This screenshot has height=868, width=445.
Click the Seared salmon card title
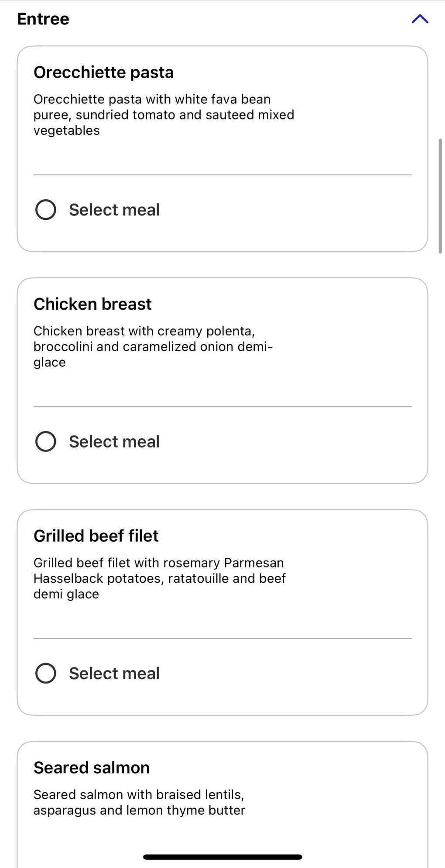(x=92, y=768)
